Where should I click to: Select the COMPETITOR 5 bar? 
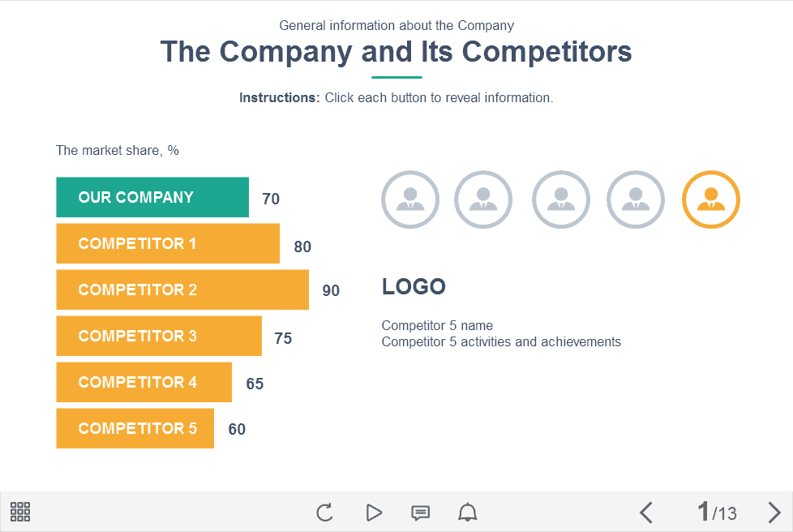pos(135,428)
